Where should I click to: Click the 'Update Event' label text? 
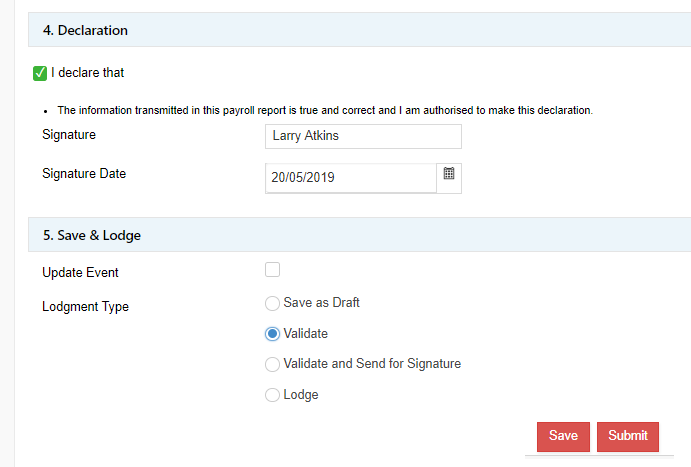[80, 273]
